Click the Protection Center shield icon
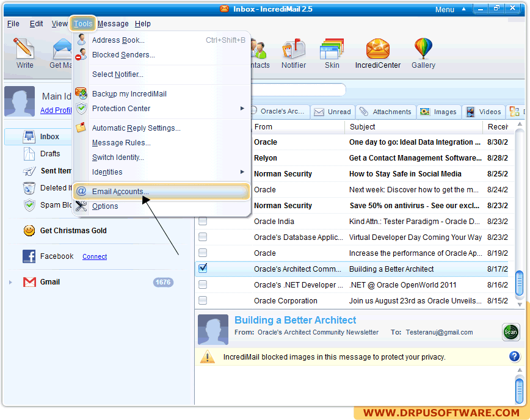 pos(81,108)
